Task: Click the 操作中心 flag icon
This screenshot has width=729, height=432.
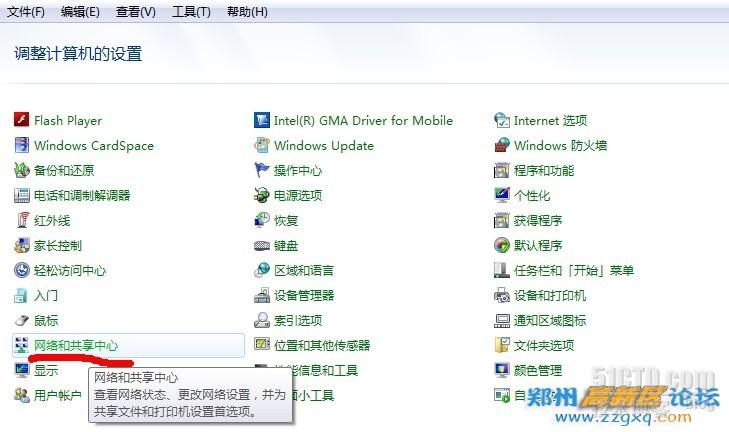Action: 261,170
